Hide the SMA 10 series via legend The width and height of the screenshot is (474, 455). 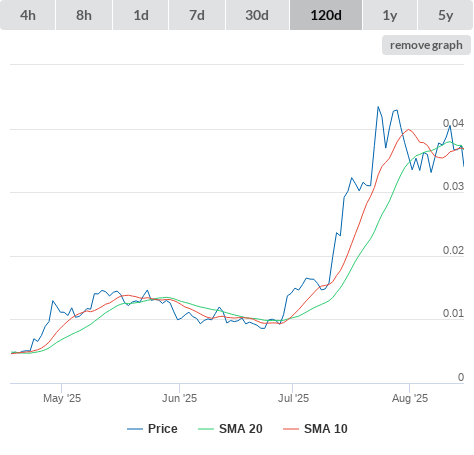click(x=326, y=429)
